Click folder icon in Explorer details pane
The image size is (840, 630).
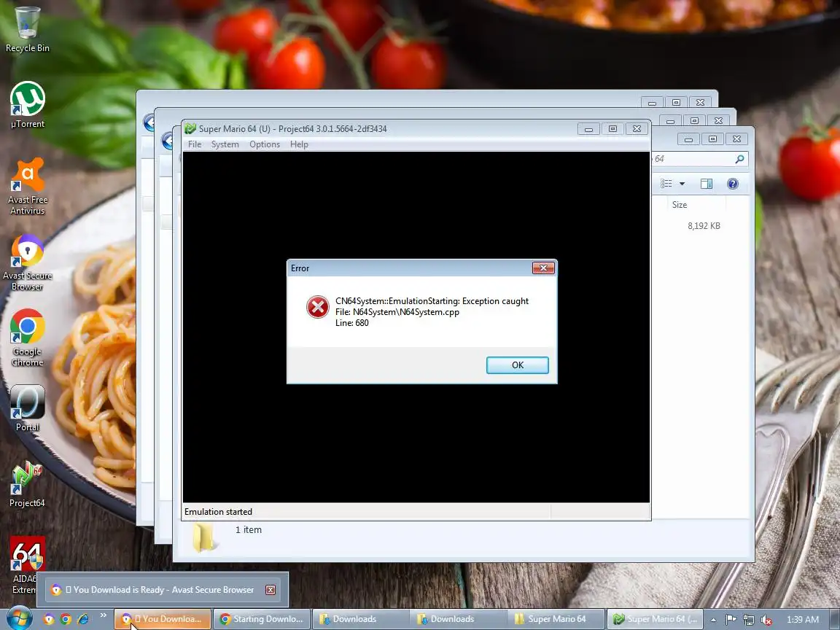[x=203, y=537]
